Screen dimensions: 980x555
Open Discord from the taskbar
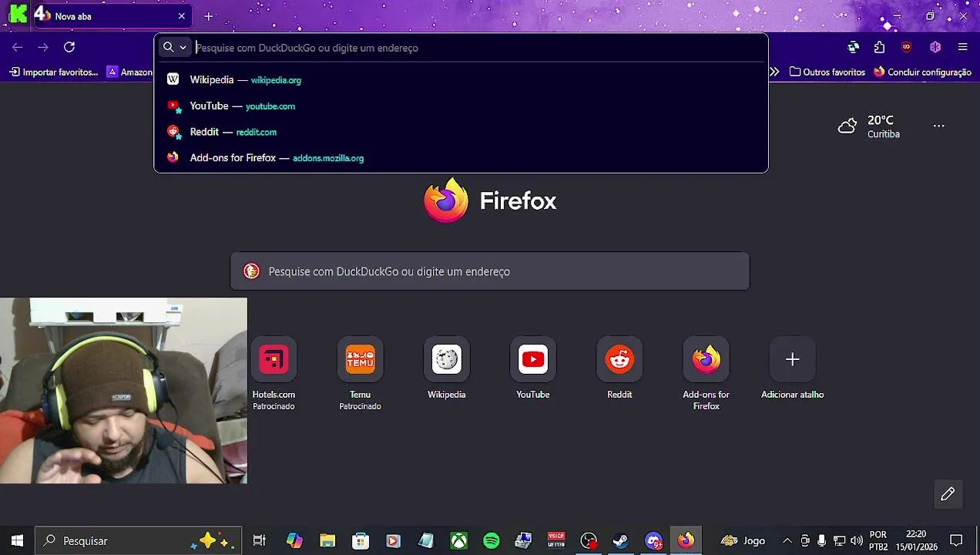[x=653, y=541]
